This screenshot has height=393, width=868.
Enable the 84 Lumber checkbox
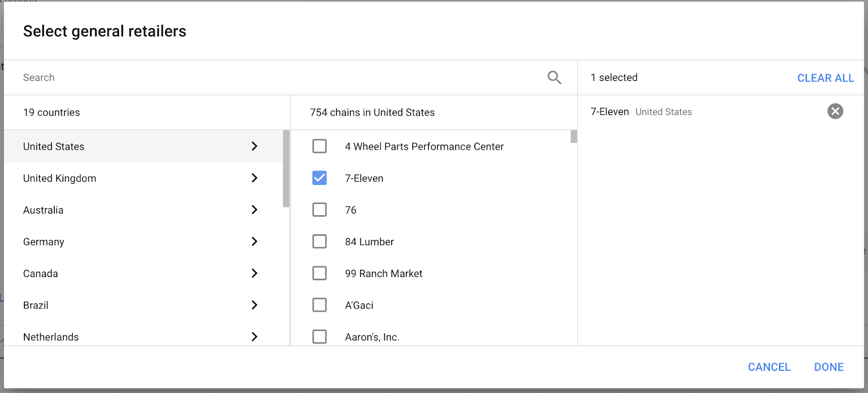pyautogui.click(x=320, y=242)
